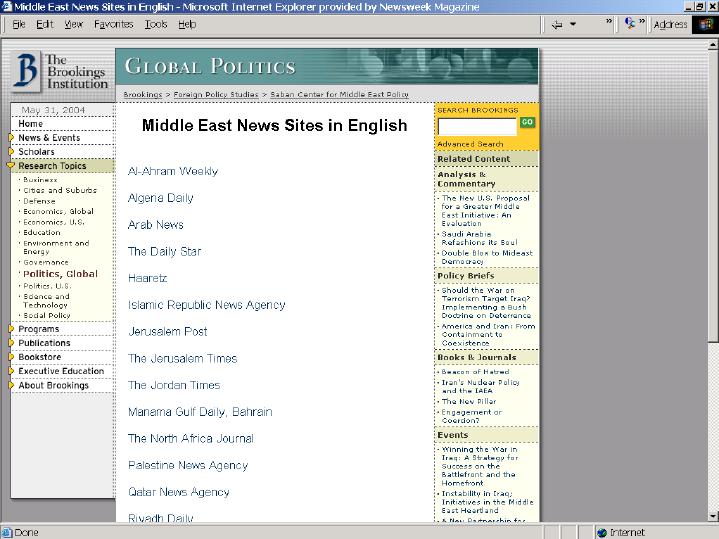This screenshot has width=719, height=539.
Task: Click the Links toolbar icon
Action: (x=630, y=23)
